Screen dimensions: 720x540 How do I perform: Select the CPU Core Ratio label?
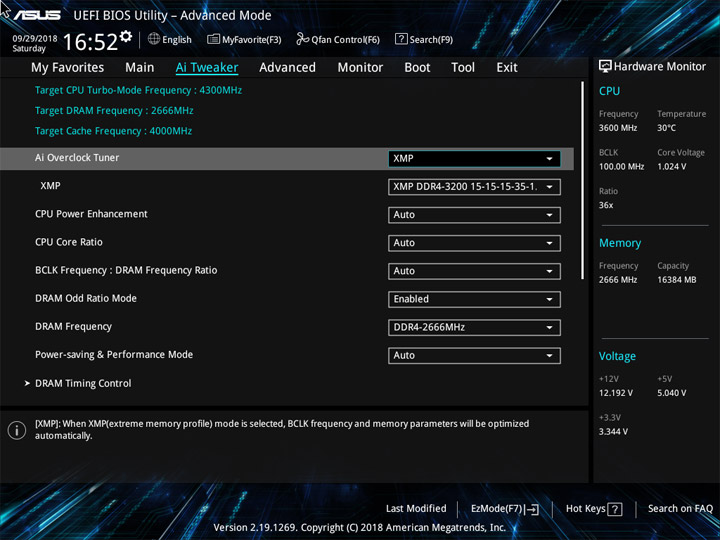69,242
